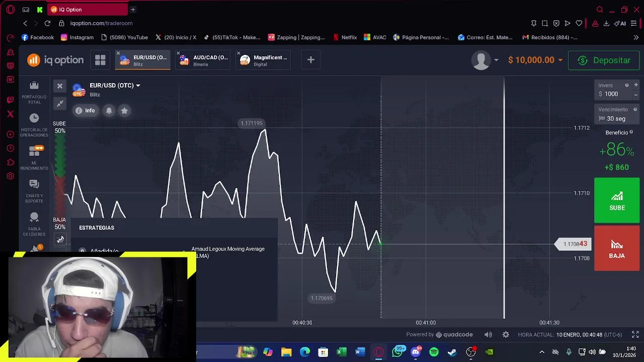
Task: Edit the investment amount field 1000
Action: (613, 94)
